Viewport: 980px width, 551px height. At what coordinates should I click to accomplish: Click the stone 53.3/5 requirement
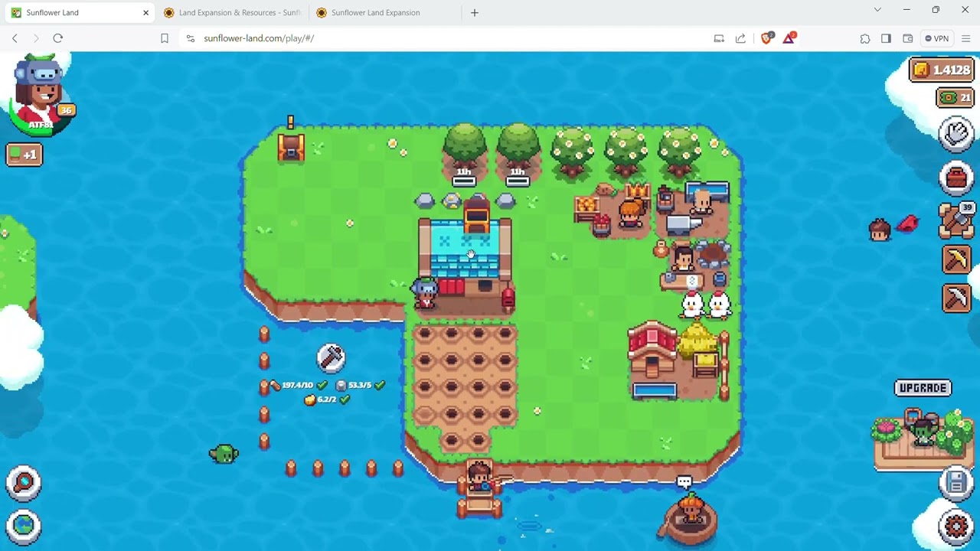360,385
